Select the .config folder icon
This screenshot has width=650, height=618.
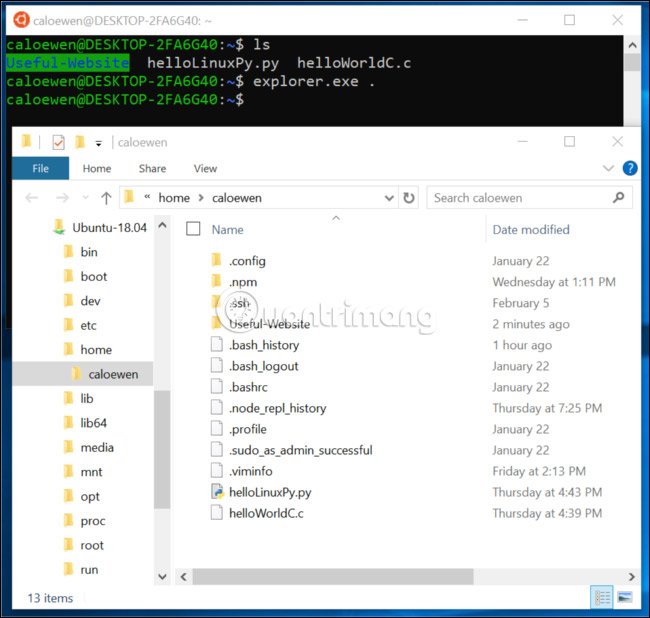tap(217, 260)
